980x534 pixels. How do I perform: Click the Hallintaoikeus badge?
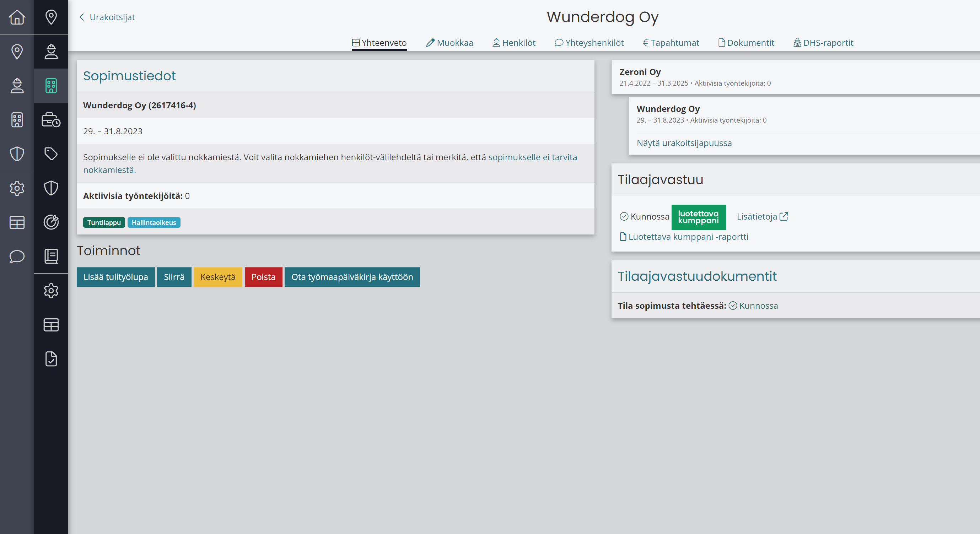pyautogui.click(x=154, y=222)
